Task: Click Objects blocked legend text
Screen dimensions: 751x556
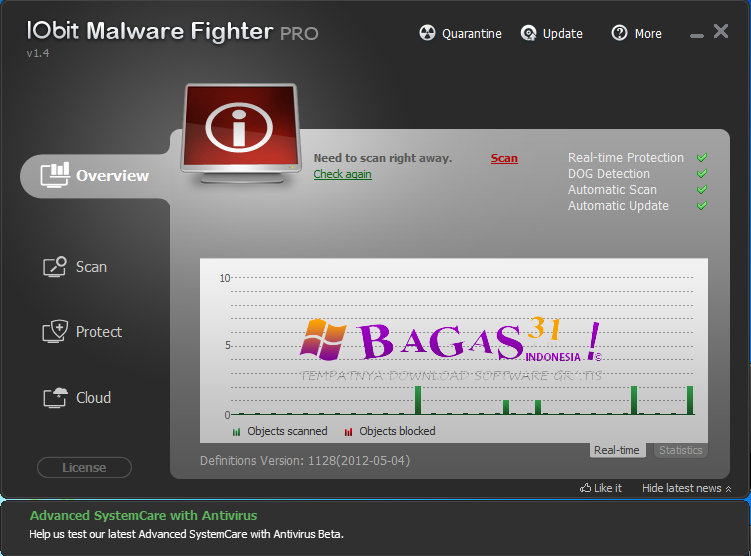Action: (398, 431)
